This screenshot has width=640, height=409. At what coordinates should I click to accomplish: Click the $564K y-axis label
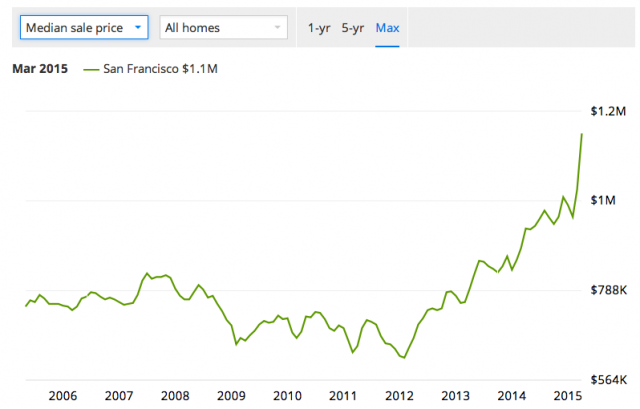(606, 380)
